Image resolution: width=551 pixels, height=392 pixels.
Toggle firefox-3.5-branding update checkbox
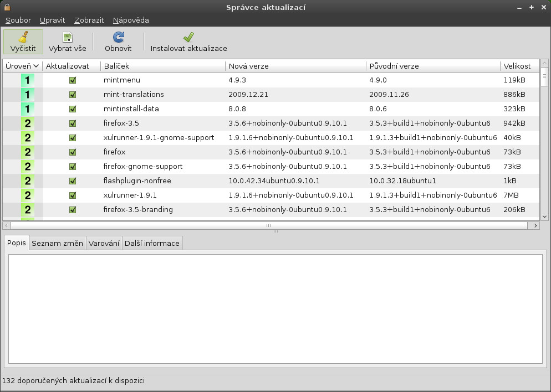pyautogui.click(x=73, y=210)
